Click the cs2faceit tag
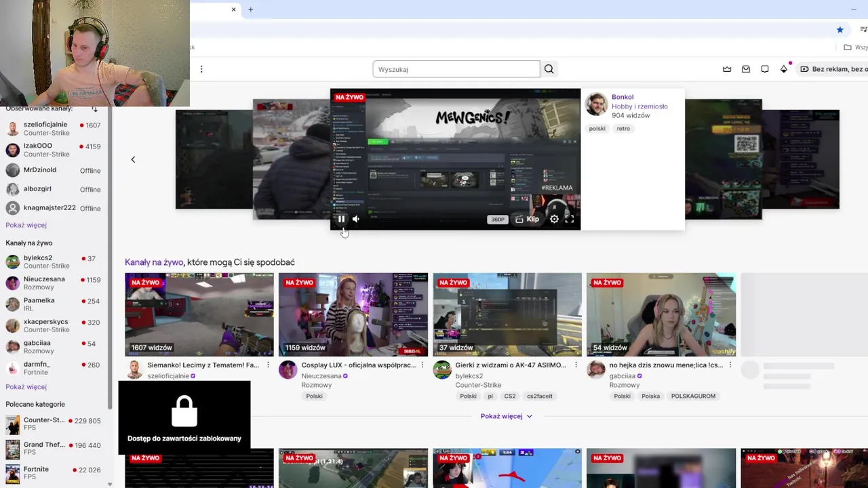Image resolution: width=868 pixels, height=488 pixels. point(540,396)
